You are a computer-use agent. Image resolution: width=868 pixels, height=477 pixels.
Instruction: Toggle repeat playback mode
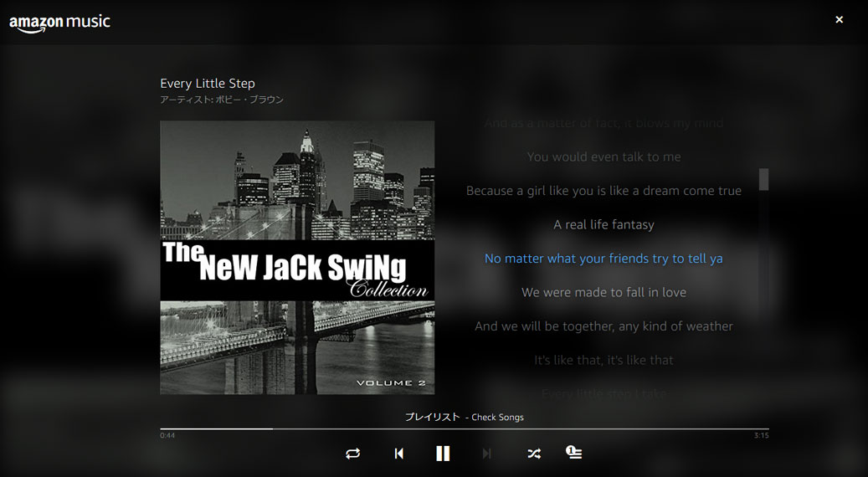pyautogui.click(x=352, y=454)
